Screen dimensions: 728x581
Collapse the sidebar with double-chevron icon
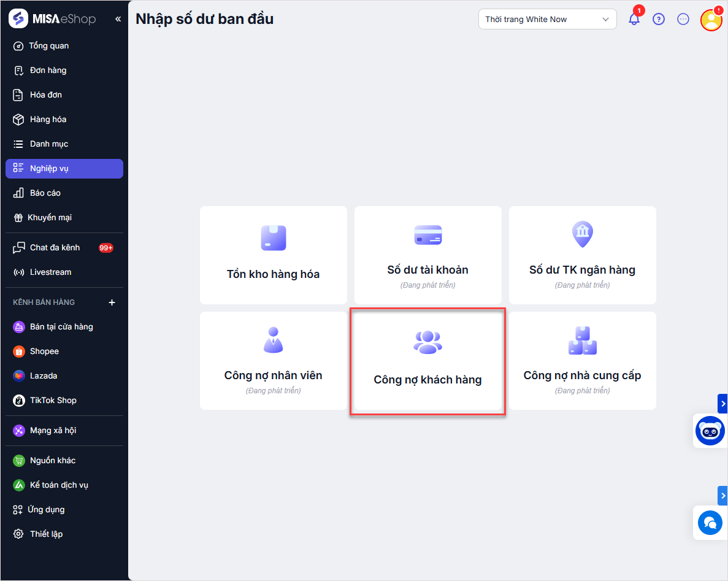tap(118, 19)
